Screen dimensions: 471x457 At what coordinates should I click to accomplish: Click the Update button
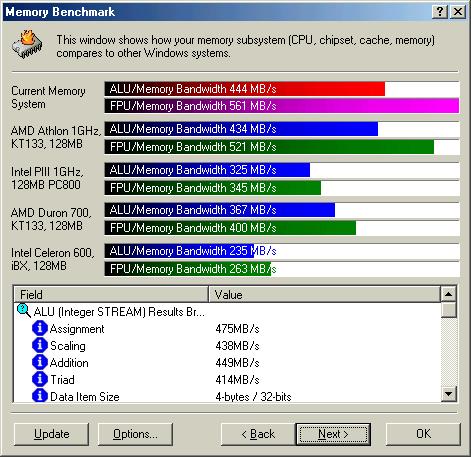coord(52,434)
